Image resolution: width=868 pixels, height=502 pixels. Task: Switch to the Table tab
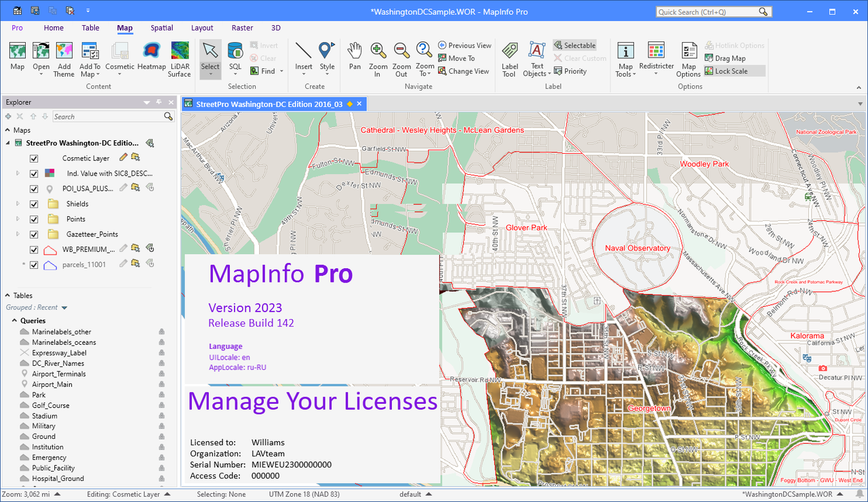click(90, 28)
